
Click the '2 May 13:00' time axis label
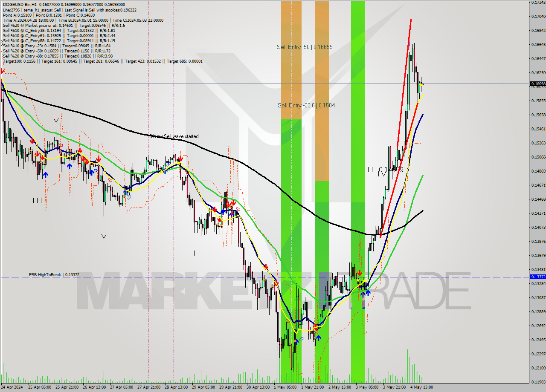(340, 387)
